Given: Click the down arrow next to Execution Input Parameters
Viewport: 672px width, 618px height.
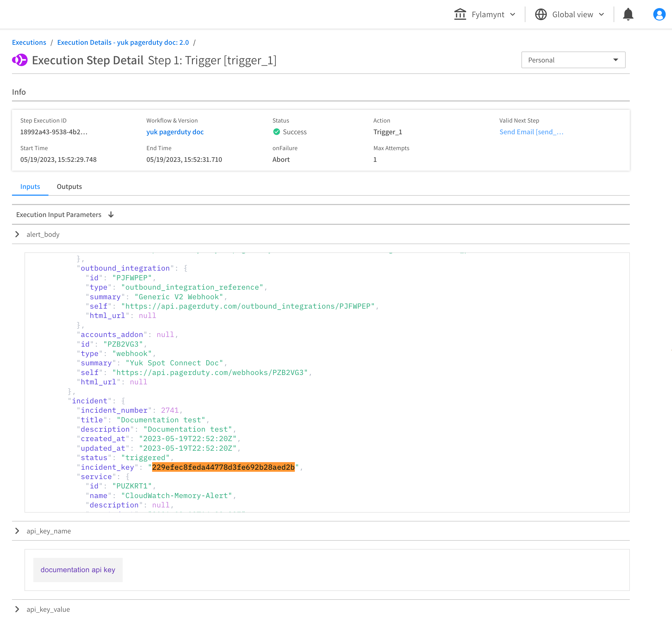Looking at the screenshot, I should (x=111, y=215).
